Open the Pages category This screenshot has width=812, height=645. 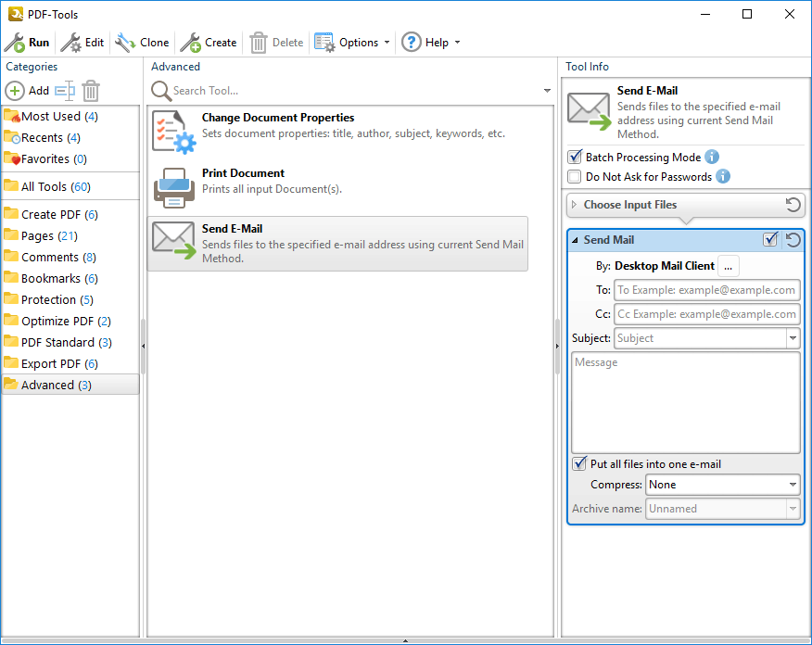[70, 235]
